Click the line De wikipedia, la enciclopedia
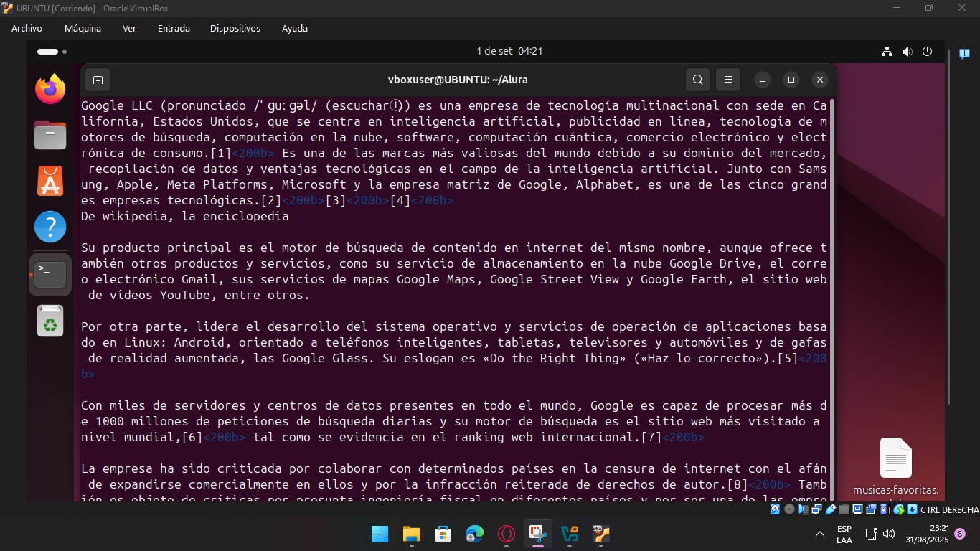 185,216
